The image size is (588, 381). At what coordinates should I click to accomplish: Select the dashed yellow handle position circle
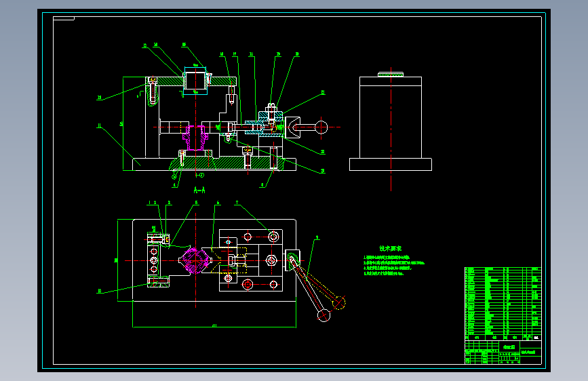339,302
